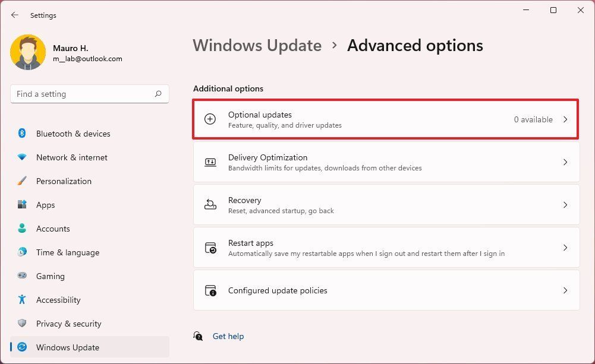Return to Windows Update via breadcrumb
The width and height of the screenshot is (595, 364).
[257, 45]
